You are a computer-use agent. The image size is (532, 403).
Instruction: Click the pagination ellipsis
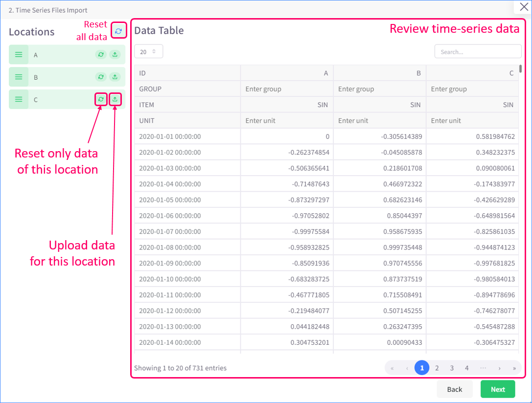[x=483, y=368]
